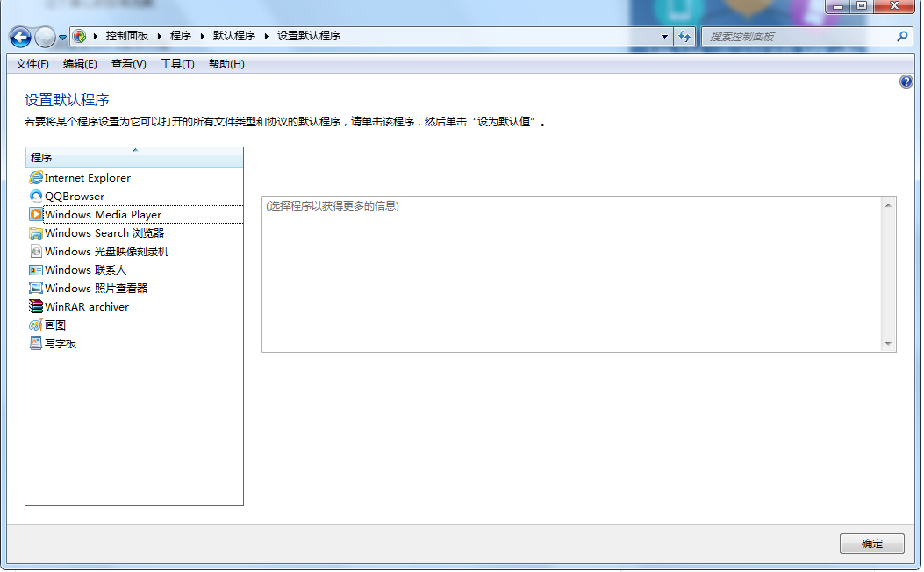Viewport: 924px width, 572px height.
Task: Open the 查看(V) menu
Action: [128, 64]
